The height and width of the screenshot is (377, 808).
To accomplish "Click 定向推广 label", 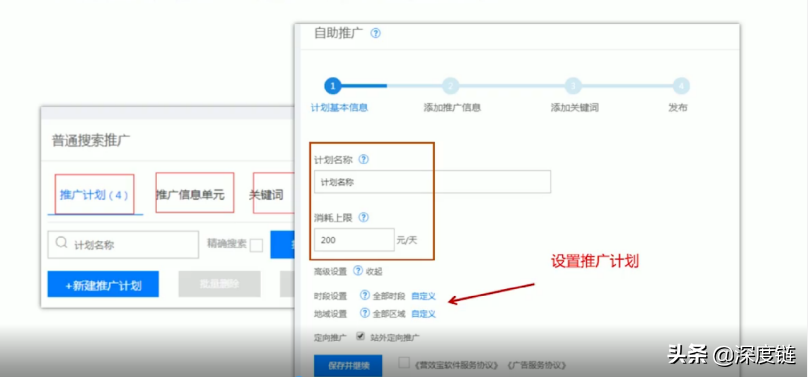I will pyautogui.click(x=330, y=338).
